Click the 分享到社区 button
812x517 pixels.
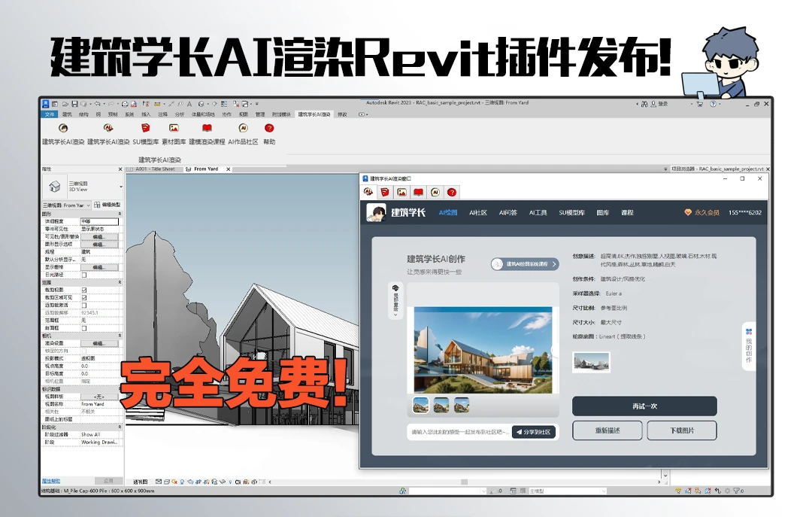tap(534, 431)
